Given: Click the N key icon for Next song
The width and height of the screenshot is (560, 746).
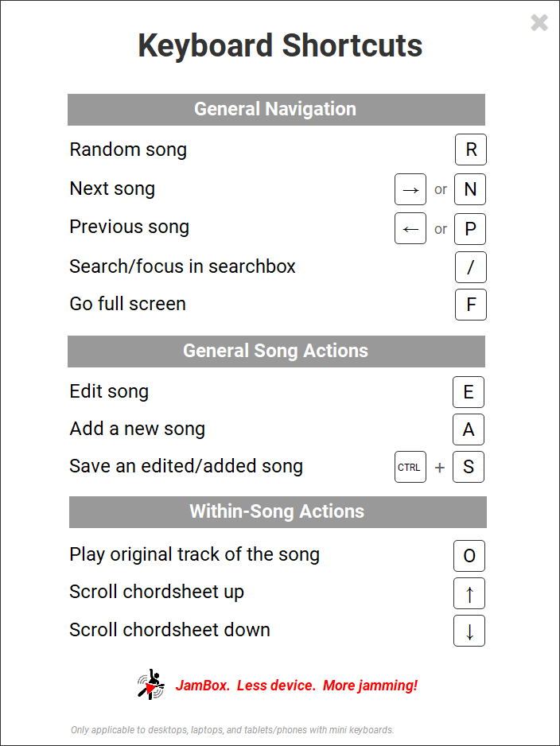Looking at the screenshot, I should pyautogui.click(x=470, y=189).
